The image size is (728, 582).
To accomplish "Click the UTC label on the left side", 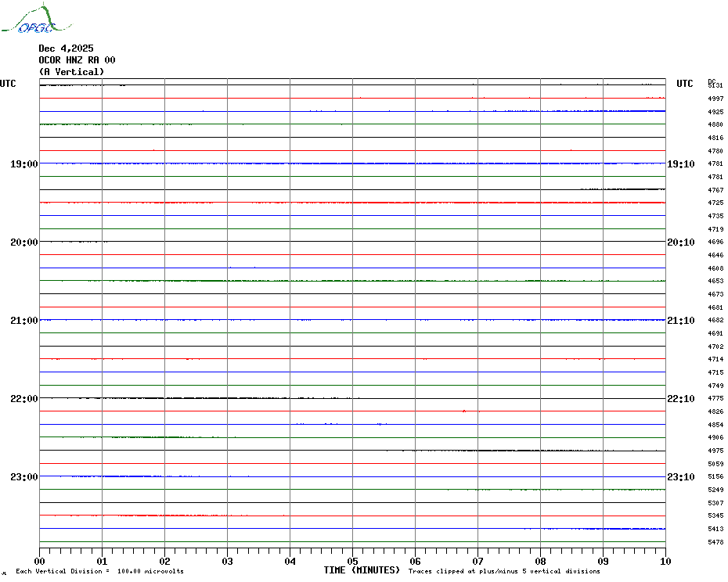I will coord(8,84).
